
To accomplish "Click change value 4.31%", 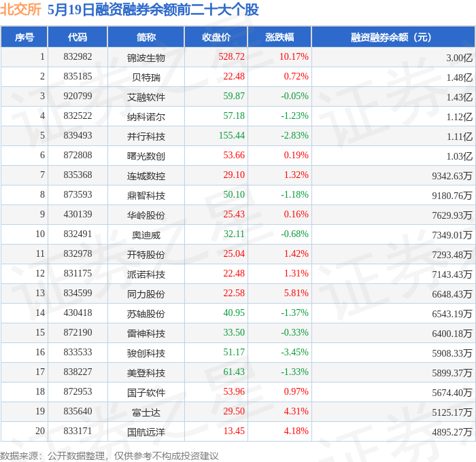I will 296,412.
